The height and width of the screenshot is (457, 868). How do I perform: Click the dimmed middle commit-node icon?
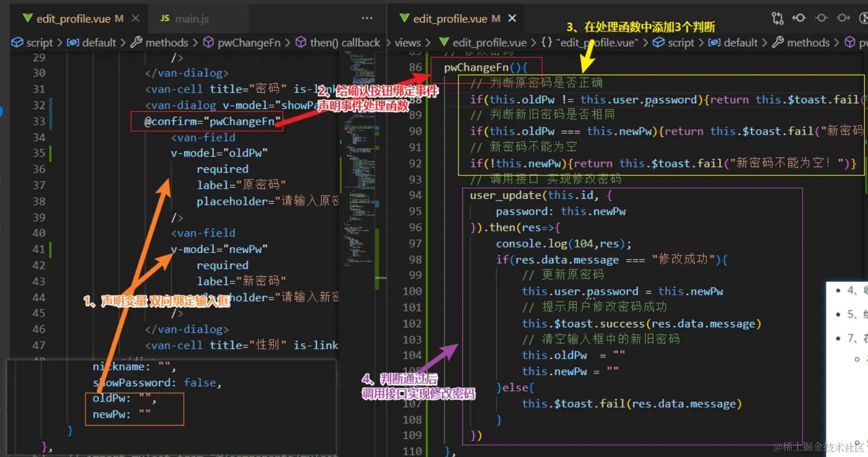(x=821, y=18)
